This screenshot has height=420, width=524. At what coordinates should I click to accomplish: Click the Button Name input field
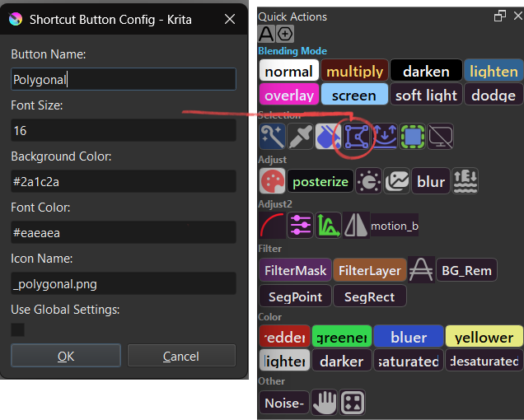(x=124, y=79)
